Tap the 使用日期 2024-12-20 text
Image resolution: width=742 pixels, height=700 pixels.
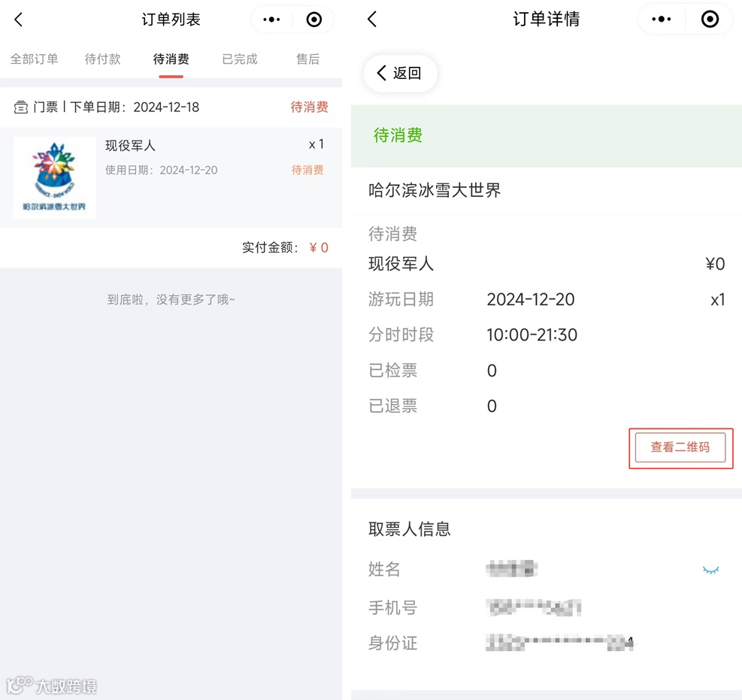point(162,171)
